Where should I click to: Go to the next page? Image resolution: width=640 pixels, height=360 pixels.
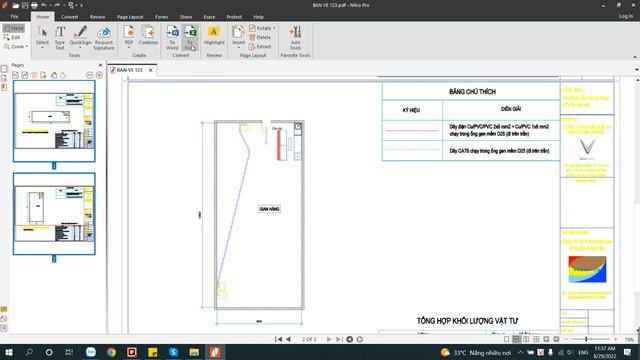pyautogui.click(x=329, y=339)
